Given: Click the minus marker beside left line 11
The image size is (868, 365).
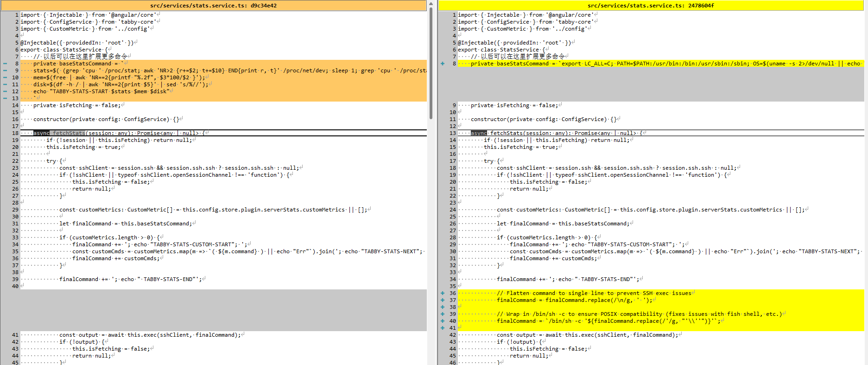Looking at the screenshot, I should tap(5, 84).
